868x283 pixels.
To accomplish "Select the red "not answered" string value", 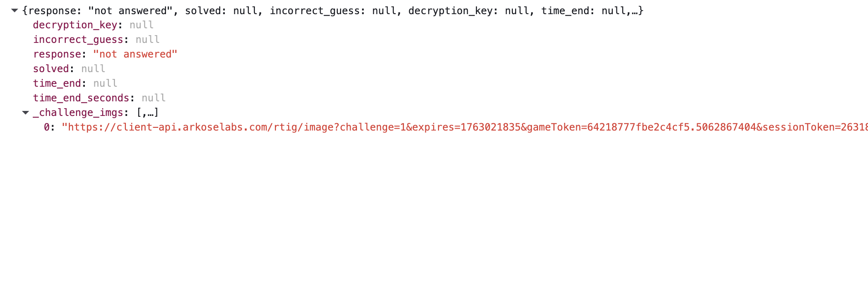I will point(135,54).
